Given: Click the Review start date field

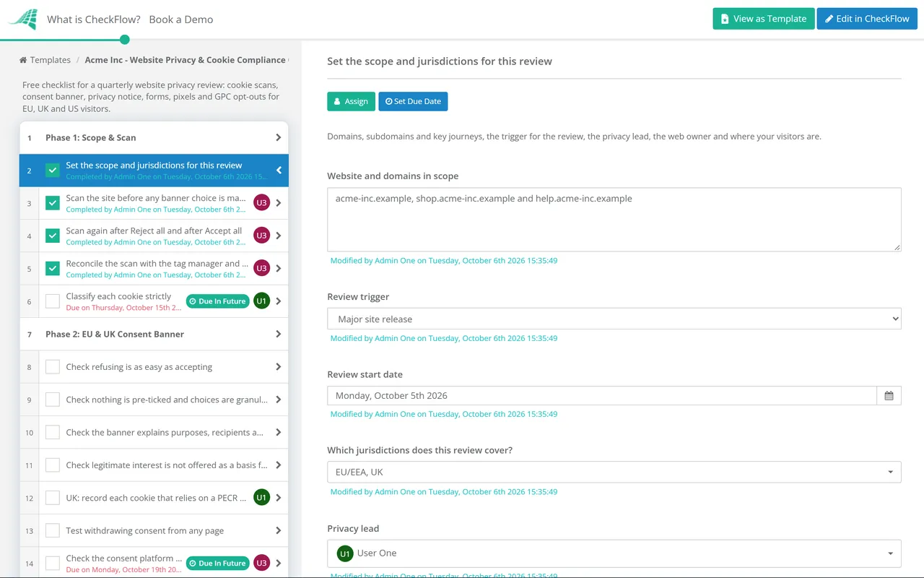Looking at the screenshot, I should 602,396.
